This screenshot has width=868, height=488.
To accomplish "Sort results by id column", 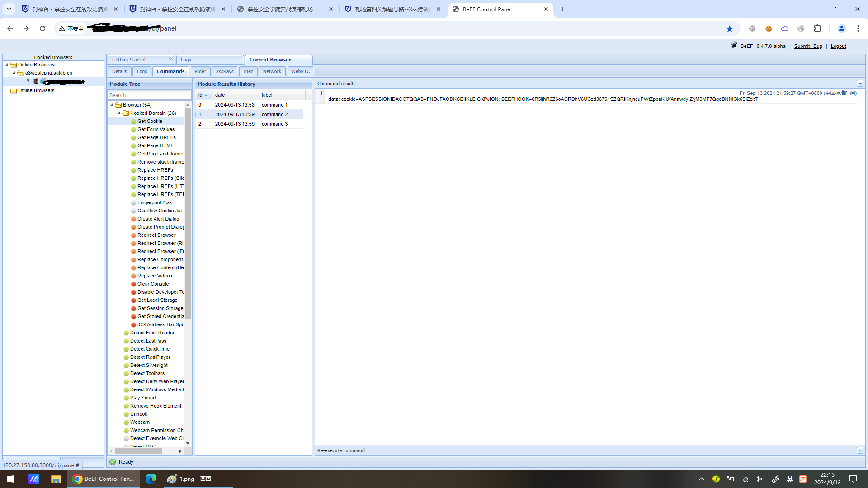I will pos(204,95).
